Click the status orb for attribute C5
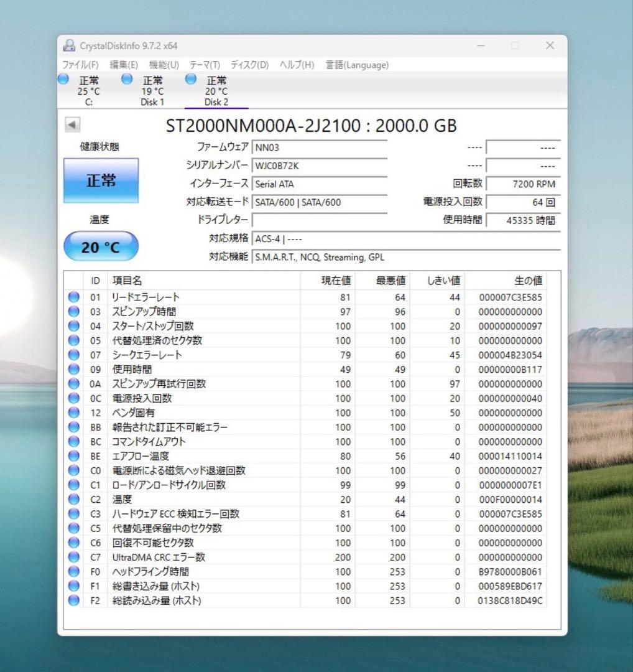The image size is (633, 672). point(73,528)
